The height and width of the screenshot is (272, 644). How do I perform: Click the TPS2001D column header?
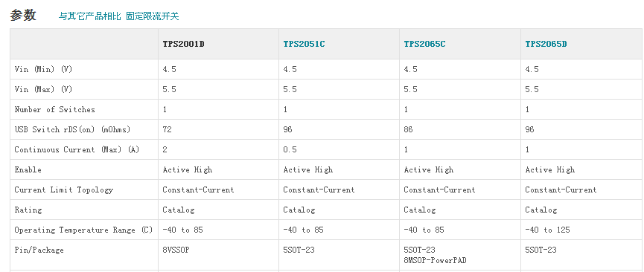click(x=183, y=44)
